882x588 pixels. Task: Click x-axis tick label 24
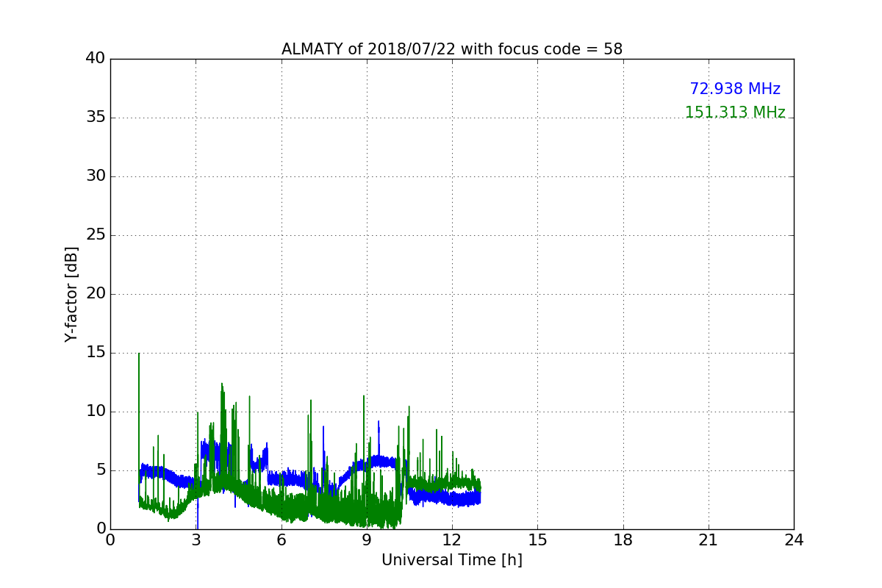[x=794, y=540]
